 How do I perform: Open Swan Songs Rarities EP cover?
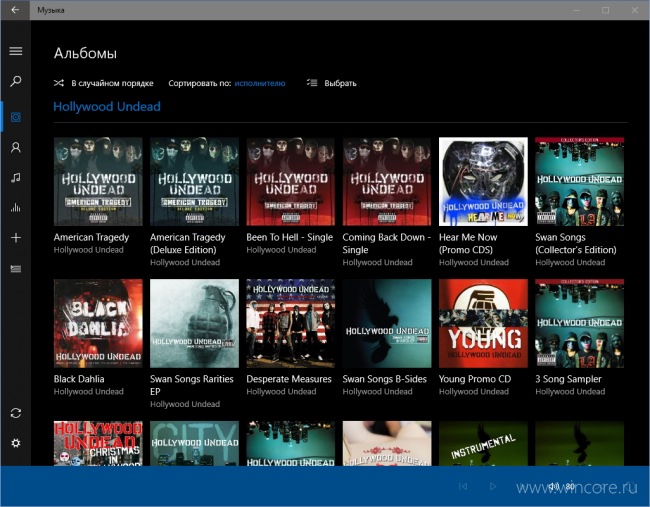click(194, 323)
